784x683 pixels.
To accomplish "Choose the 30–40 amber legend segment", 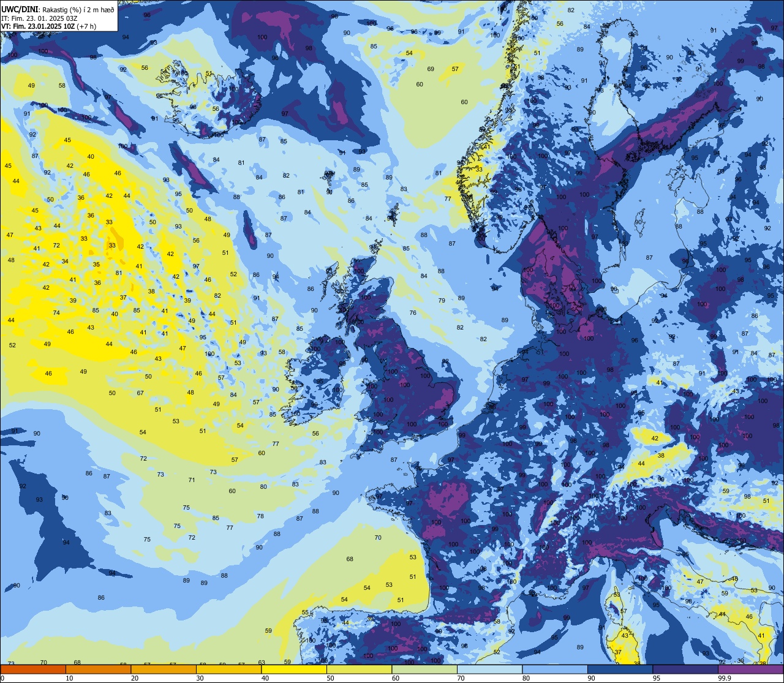I will pos(229,670).
